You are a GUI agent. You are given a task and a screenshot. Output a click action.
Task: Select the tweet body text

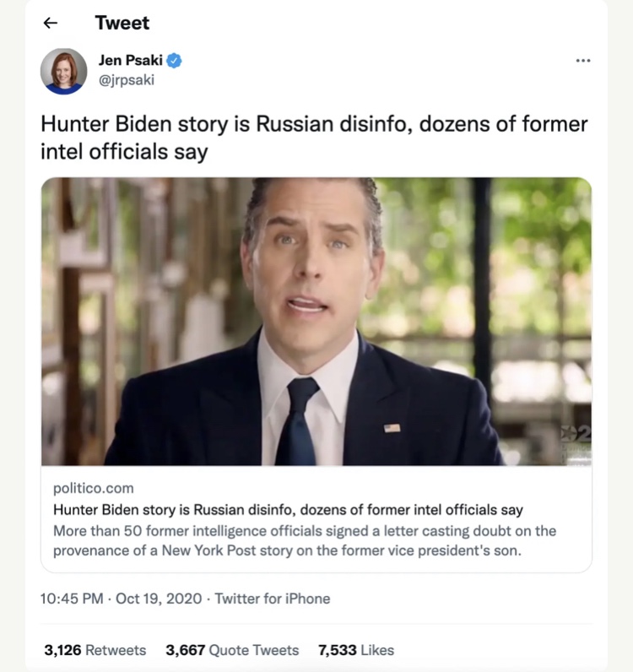[x=314, y=138]
